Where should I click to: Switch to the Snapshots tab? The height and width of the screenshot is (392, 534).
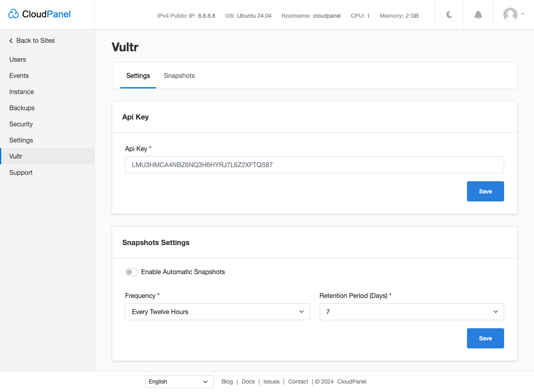[x=179, y=76]
